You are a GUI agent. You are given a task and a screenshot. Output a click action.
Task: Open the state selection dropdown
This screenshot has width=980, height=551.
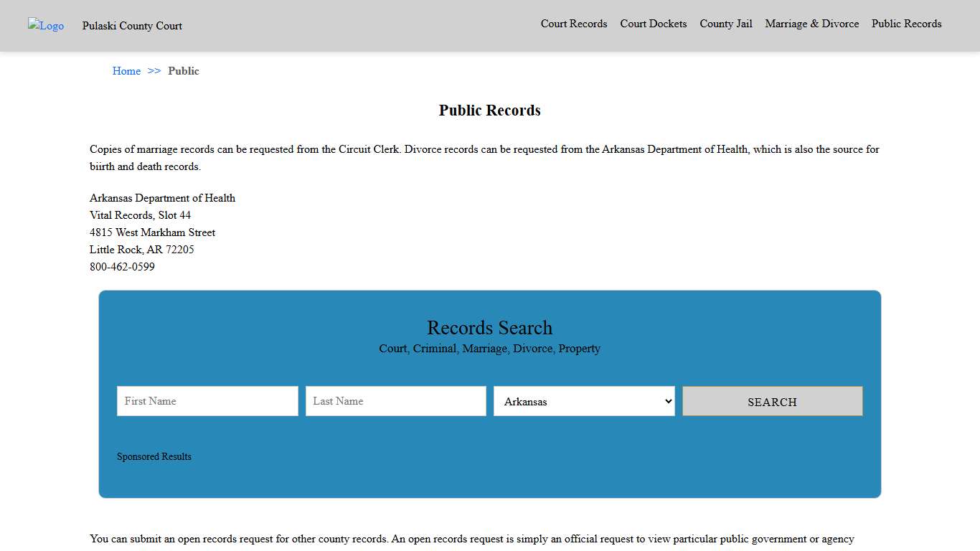point(584,401)
